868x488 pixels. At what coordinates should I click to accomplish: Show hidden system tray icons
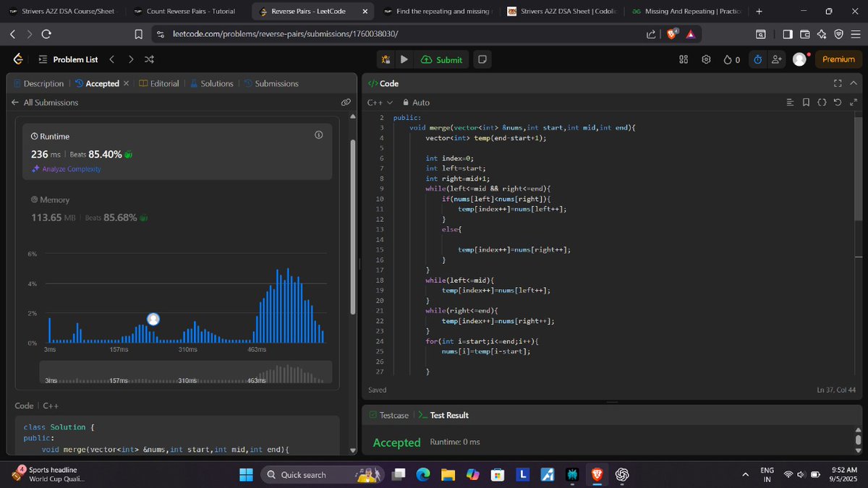[x=745, y=475]
